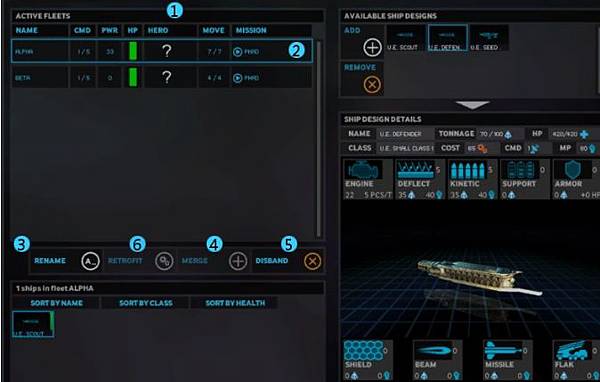Click the CMD command point icon
The image size is (600, 382).
click(535, 149)
